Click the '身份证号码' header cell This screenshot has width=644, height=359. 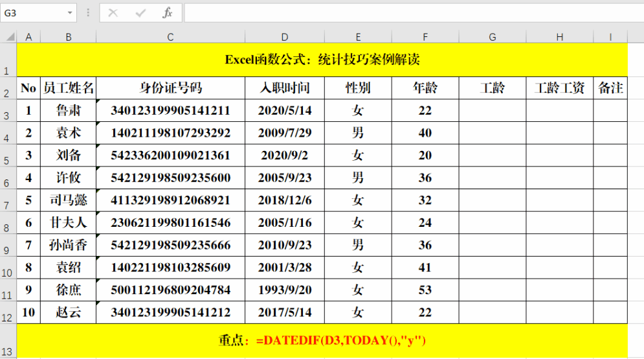pos(170,88)
